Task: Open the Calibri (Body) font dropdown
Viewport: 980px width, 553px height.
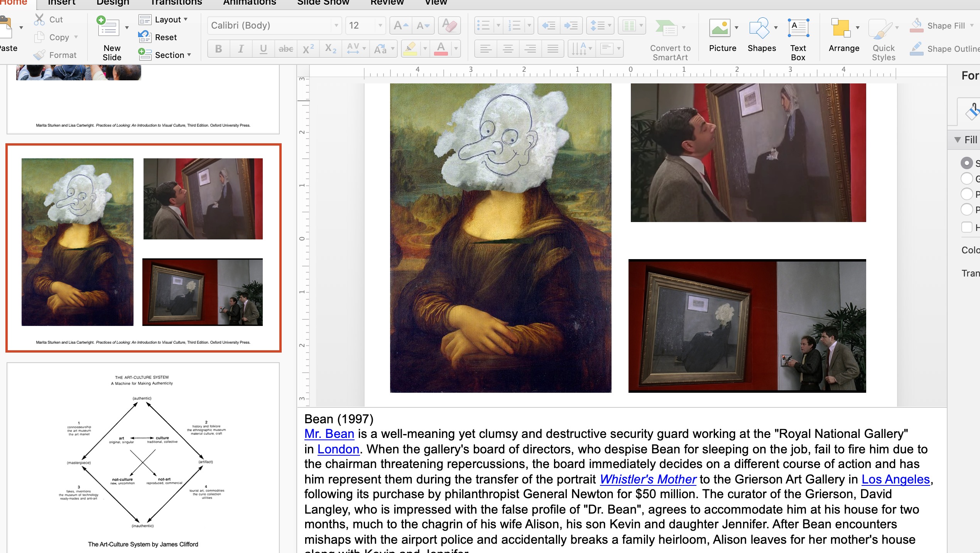Action: [x=336, y=26]
